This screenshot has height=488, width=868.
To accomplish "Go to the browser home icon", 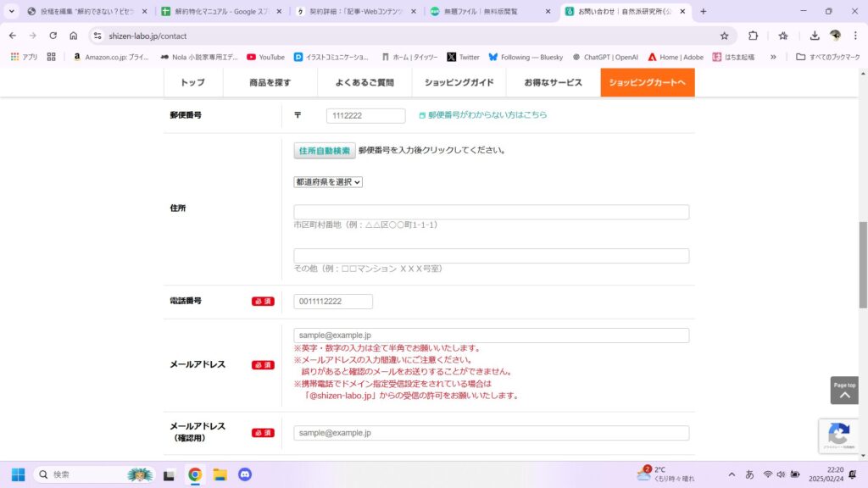I will point(74,36).
